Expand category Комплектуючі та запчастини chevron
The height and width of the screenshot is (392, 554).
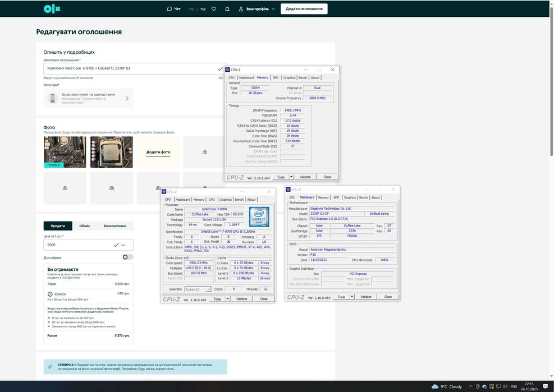pyautogui.click(x=127, y=99)
